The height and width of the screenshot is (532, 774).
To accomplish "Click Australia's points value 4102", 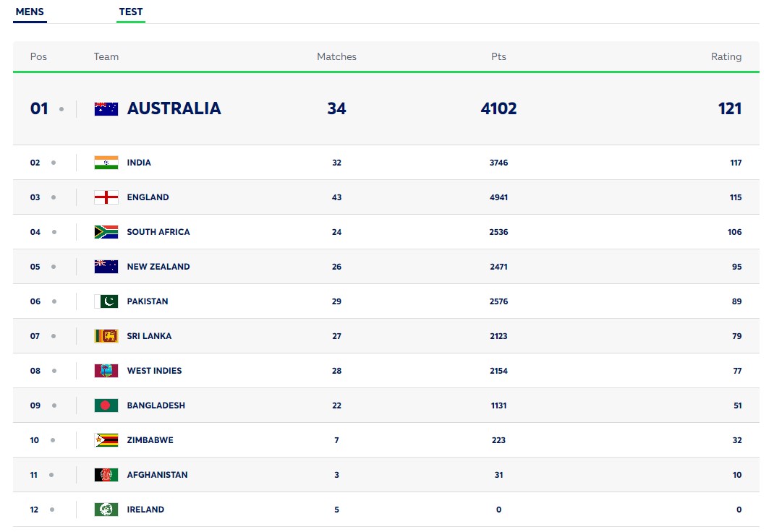I will point(498,108).
